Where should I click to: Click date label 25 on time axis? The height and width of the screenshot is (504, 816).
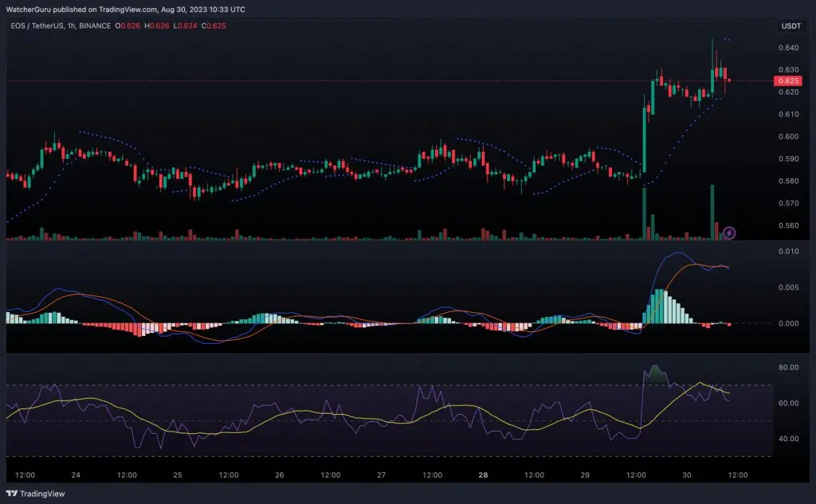pyautogui.click(x=178, y=475)
